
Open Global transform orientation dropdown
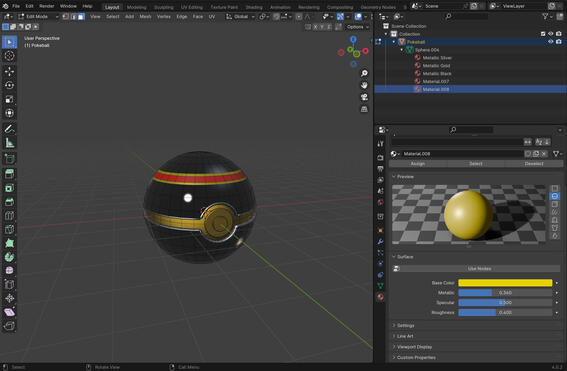click(240, 17)
